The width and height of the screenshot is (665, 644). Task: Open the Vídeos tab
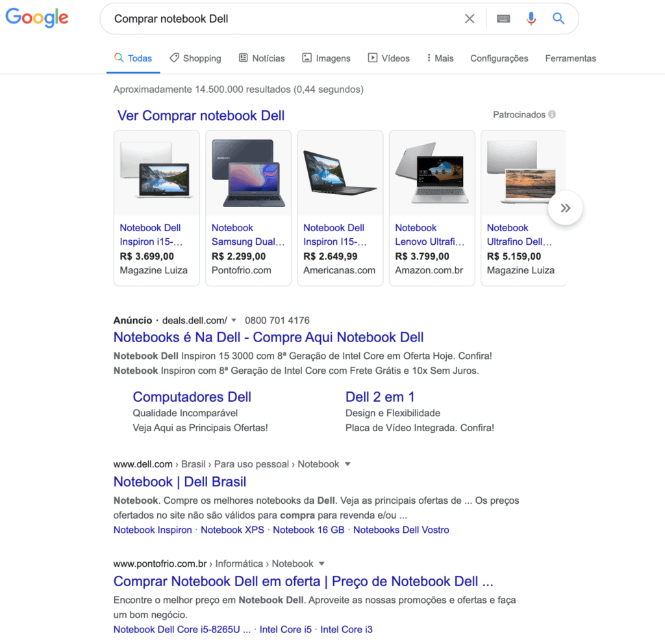(388, 58)
